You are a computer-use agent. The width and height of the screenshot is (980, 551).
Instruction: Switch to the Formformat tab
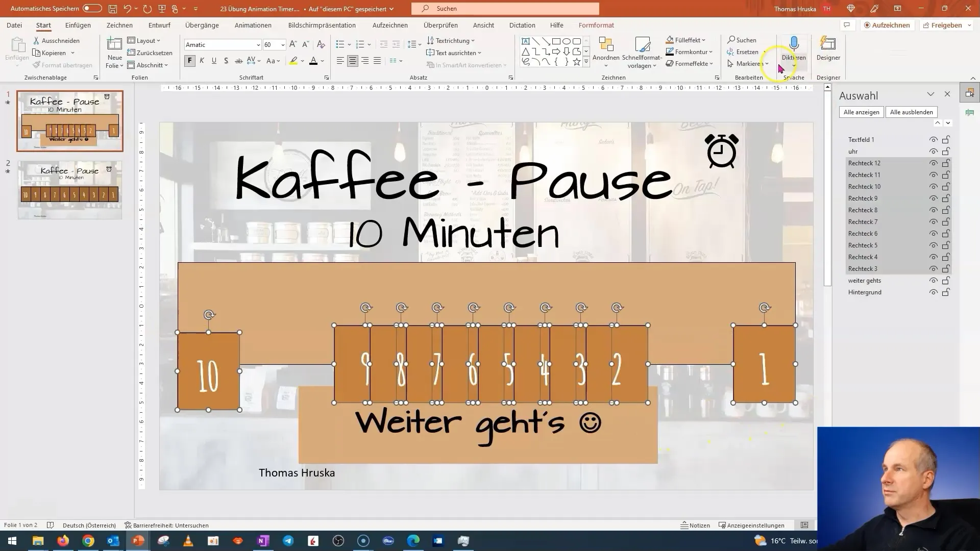(596, 25)
